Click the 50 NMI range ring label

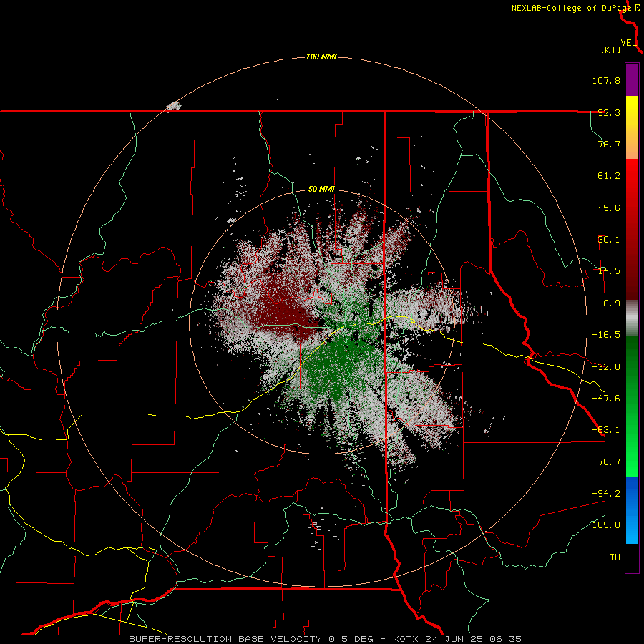(321, 190)
